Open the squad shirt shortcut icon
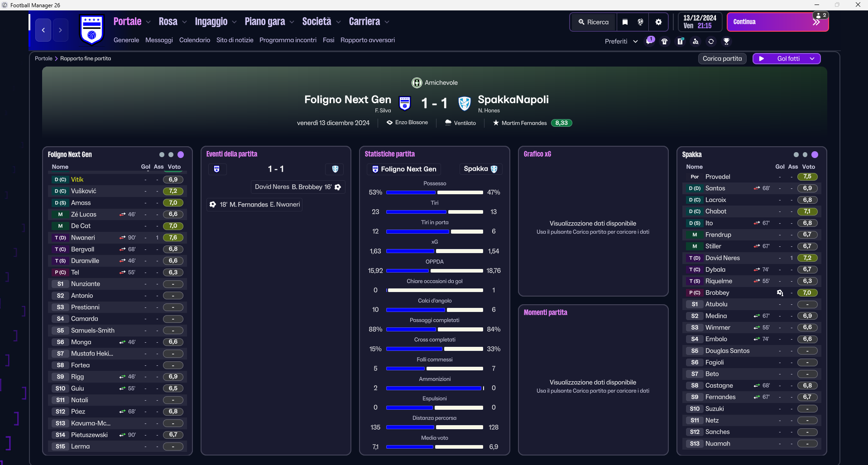868x465 pixels. 665,41
